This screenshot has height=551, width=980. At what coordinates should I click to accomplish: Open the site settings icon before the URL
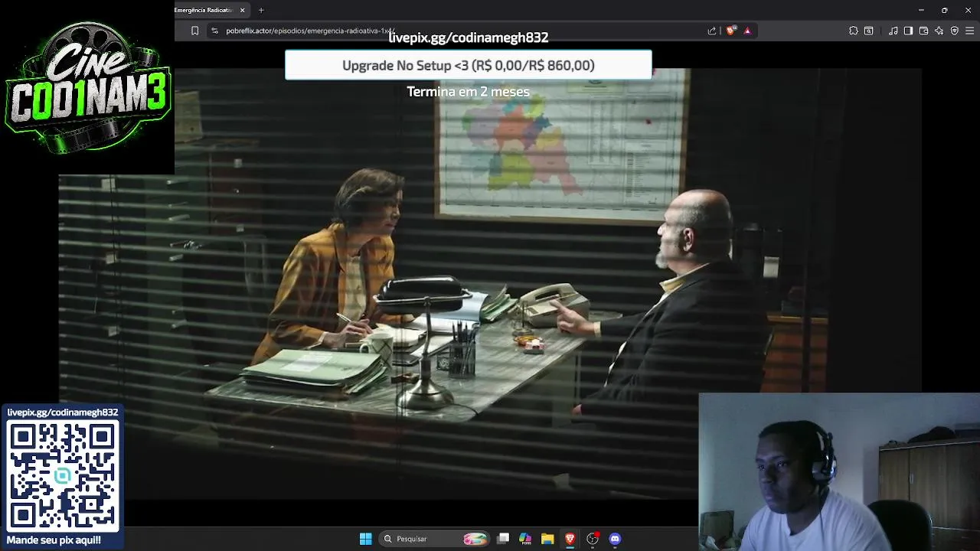214,31
